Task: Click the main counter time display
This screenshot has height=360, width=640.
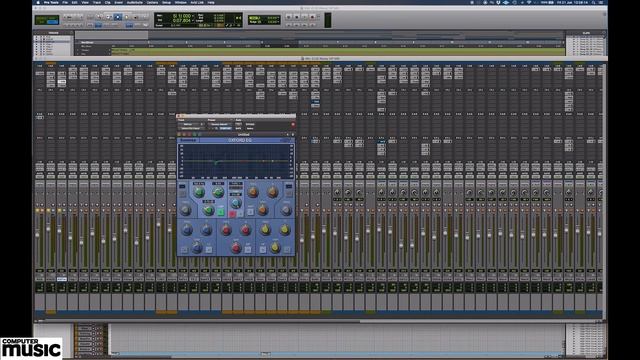Action: coord(182,16)
